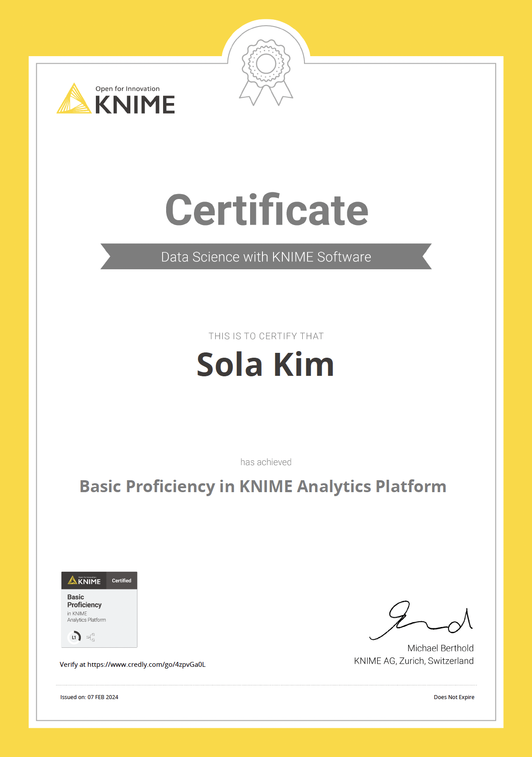Click 'THIS IS TO CERTIFY THAT' text
The height and width of the screenshot is (757, 532).
coord(266,336)
